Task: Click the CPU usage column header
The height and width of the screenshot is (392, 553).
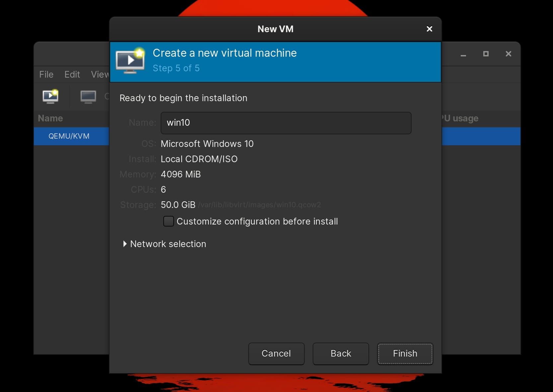Action: 460,118
